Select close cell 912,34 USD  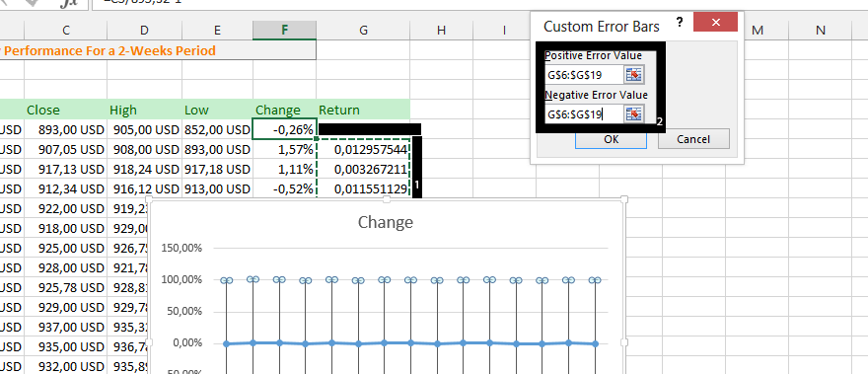tap(66, 188)
